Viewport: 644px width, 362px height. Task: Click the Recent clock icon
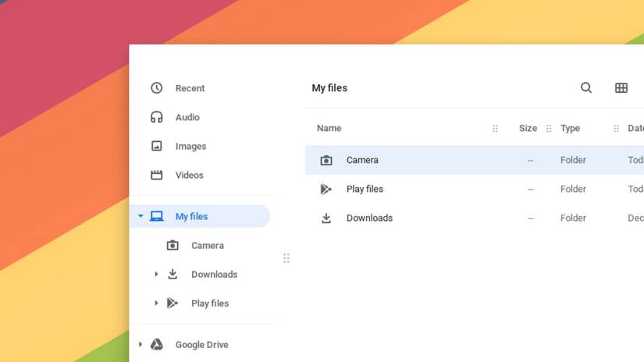click(x=156, y=88)
